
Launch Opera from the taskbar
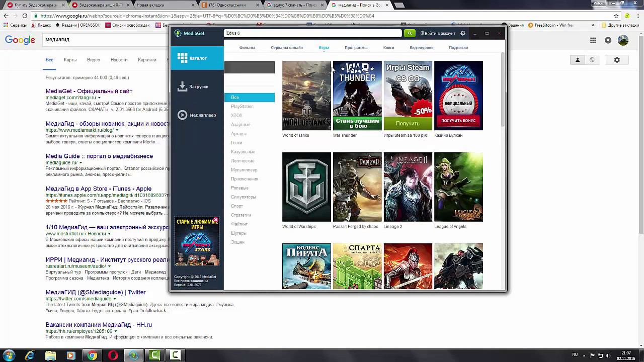(x=113, y=355)
